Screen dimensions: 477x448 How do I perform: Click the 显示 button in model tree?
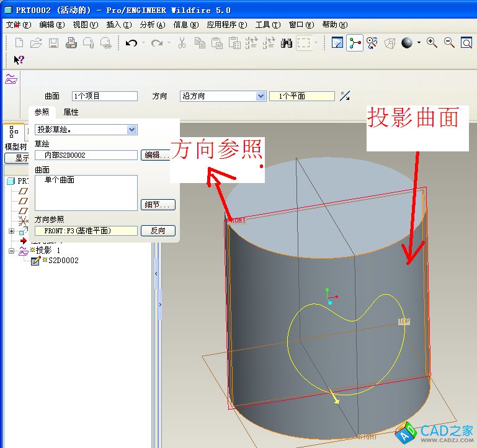tap(17, 158)
